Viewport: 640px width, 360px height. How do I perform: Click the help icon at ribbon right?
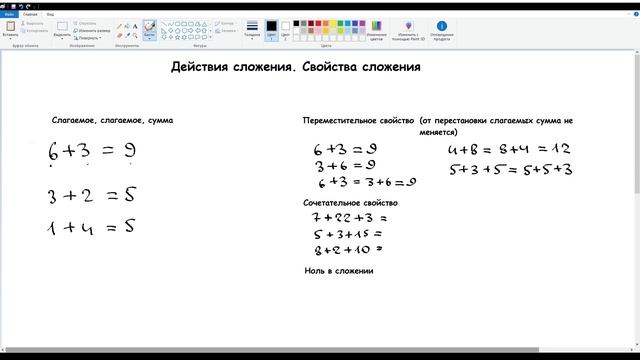point(636,14)
